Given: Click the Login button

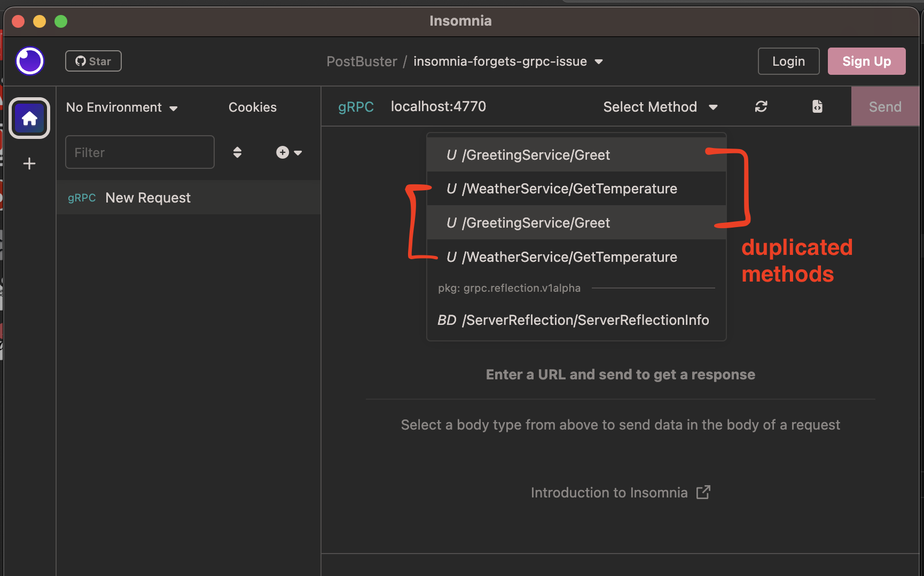Looking at the screenshot, I should 788,61.
